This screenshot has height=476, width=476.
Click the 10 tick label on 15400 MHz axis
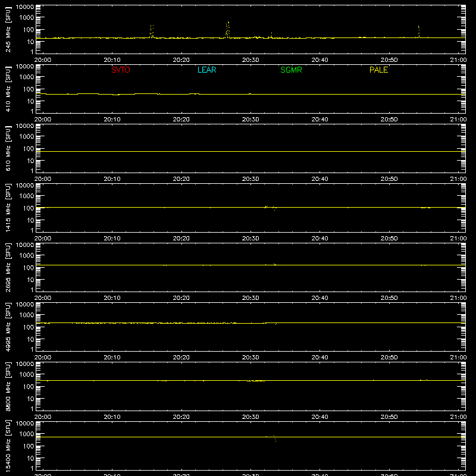[x=30, y=458]
